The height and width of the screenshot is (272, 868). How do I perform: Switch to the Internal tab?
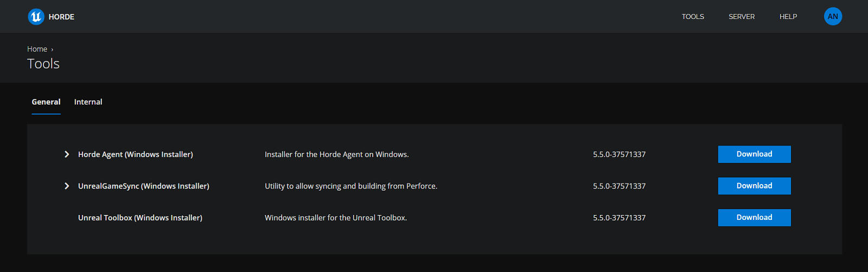(88, 102)
